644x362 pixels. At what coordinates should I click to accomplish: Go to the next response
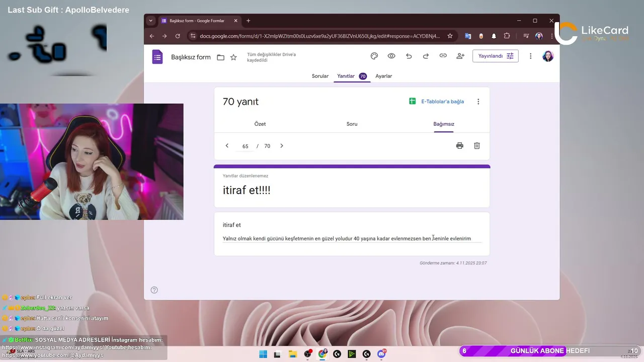[x=282, y=146]
